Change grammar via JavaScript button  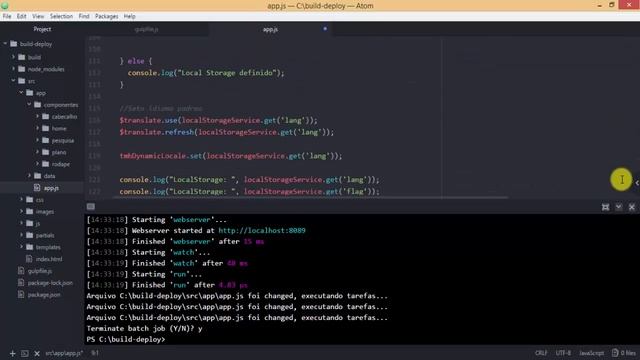pyautogui.click(x=591, y=353)
